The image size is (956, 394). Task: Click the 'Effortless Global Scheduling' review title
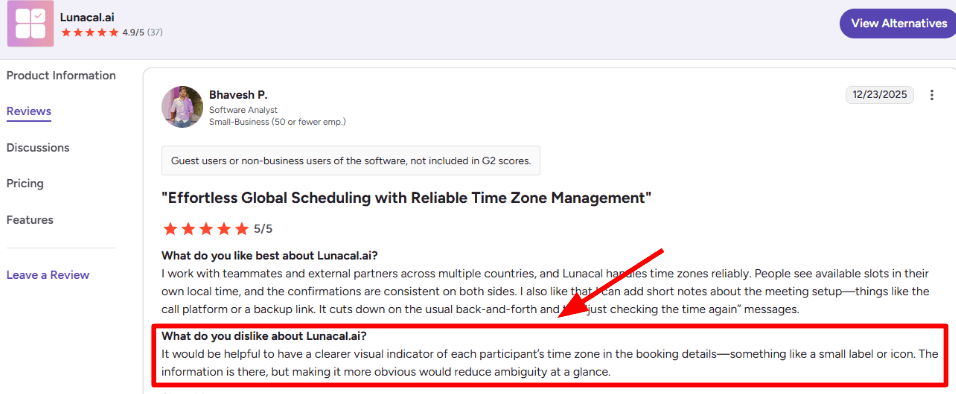pos(407,198)
